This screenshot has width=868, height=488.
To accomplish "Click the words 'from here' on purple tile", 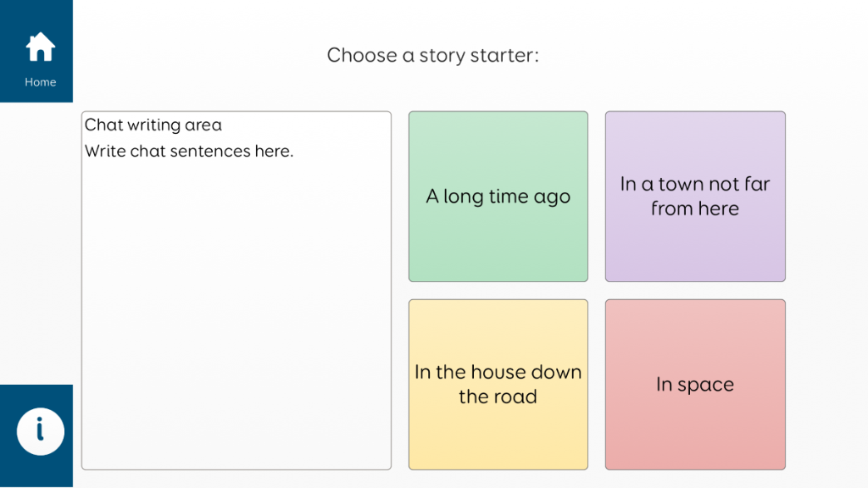I will [x=695, y=209].
